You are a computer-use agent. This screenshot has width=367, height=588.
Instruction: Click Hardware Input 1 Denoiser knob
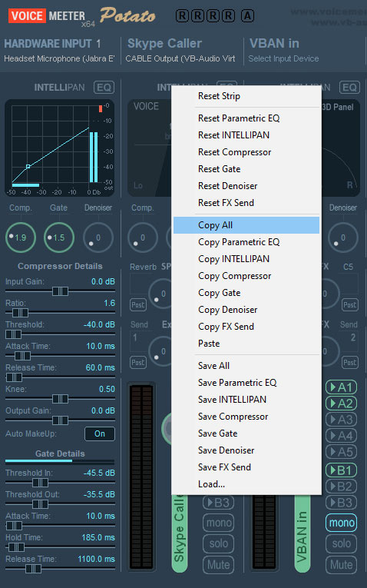coord(98,238)
